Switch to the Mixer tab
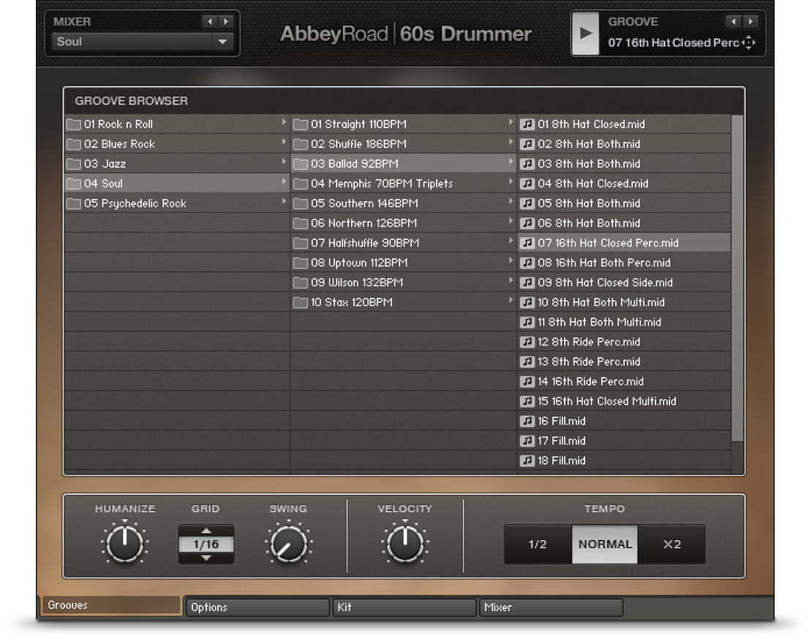 tap(551, 607)
